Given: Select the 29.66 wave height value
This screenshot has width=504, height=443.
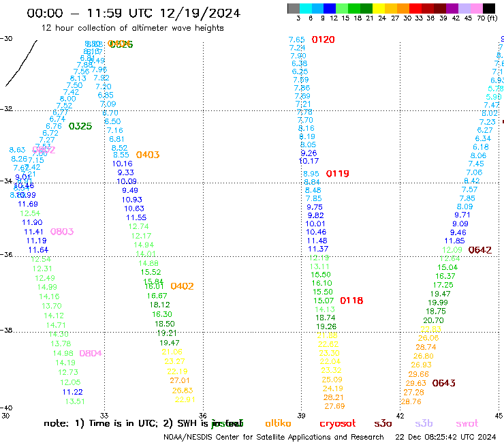Looking at the screenshot, I should point(418,374).
